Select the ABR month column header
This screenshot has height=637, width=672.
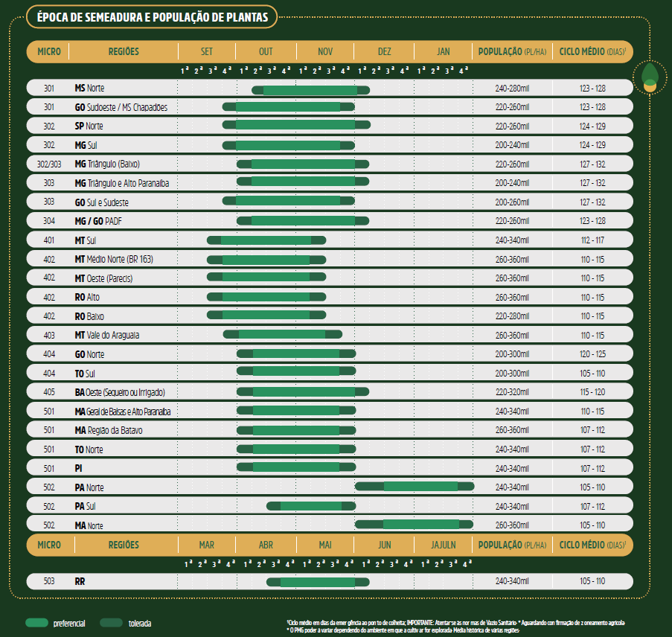pyautogui.click(x=266, y=545)
